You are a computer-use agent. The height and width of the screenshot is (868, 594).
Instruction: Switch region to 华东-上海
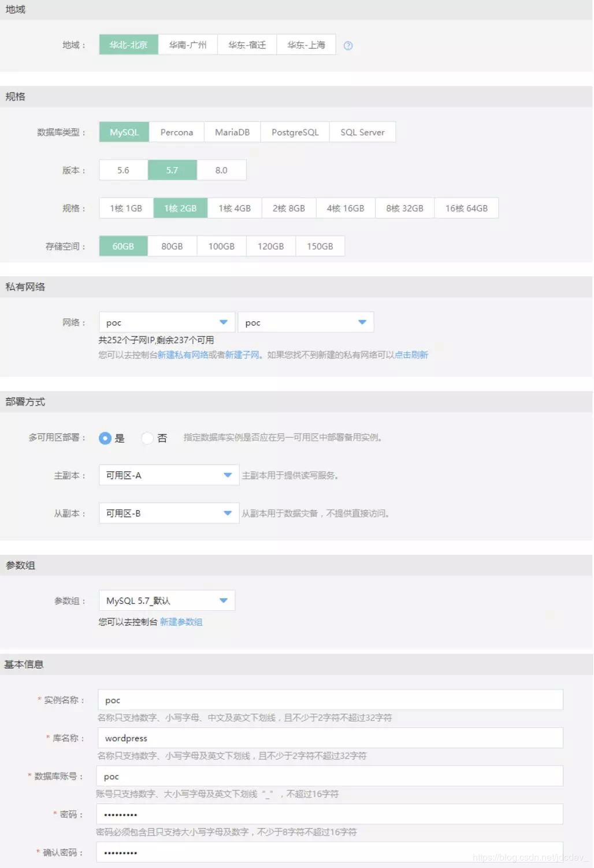(306, 44)
